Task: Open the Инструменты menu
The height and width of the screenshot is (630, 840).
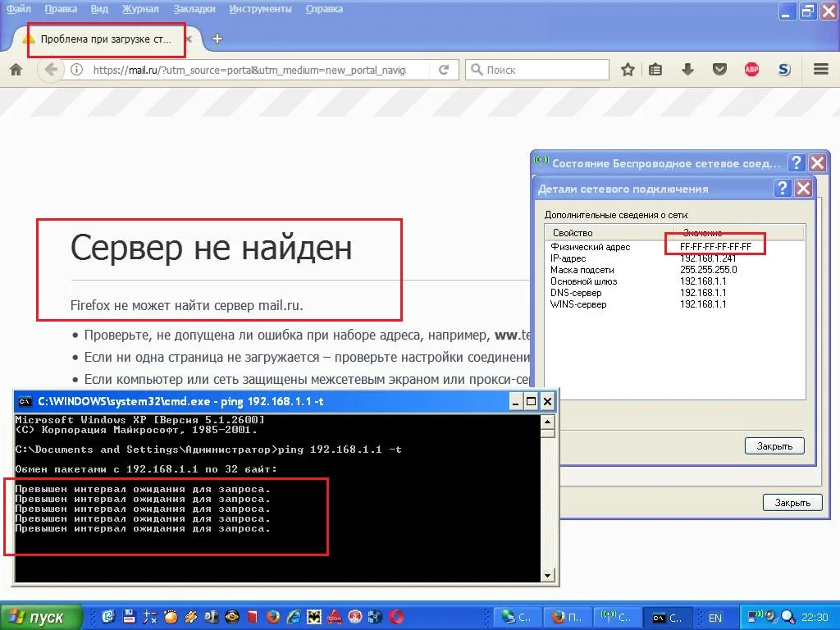Action: [260, 9]
